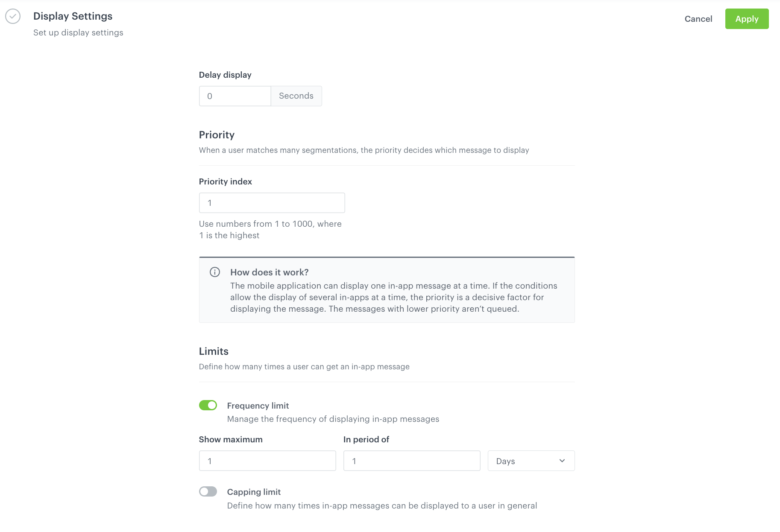Viewport: 780px width, 532px height.
Task: Click the circled checkmark step indicator
Action: tap(13, 16)
